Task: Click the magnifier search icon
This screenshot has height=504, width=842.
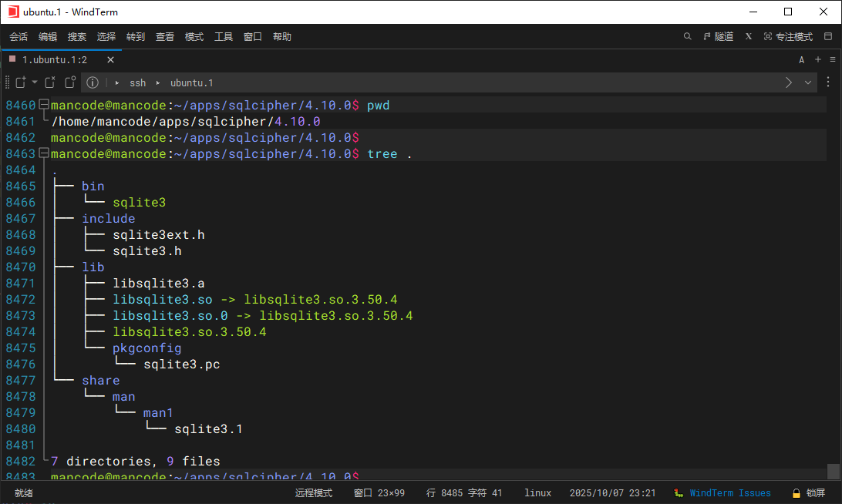Action: [x=688, y=36]
